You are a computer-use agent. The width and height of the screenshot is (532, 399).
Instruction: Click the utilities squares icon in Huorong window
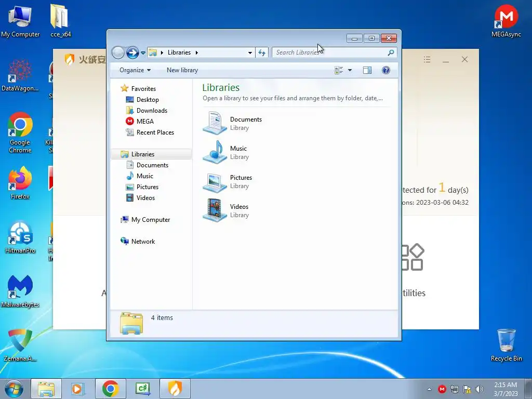pos(413,257)
